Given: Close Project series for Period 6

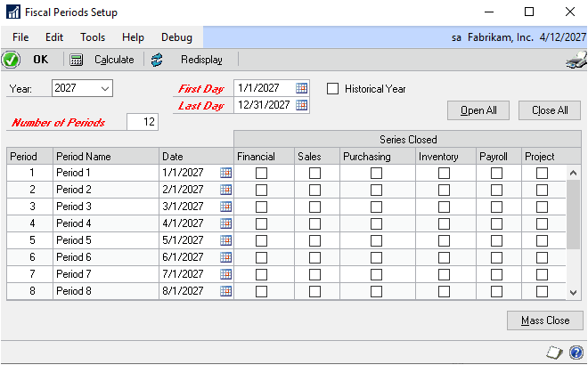Looking at the screenshot, I should point(543,257).
